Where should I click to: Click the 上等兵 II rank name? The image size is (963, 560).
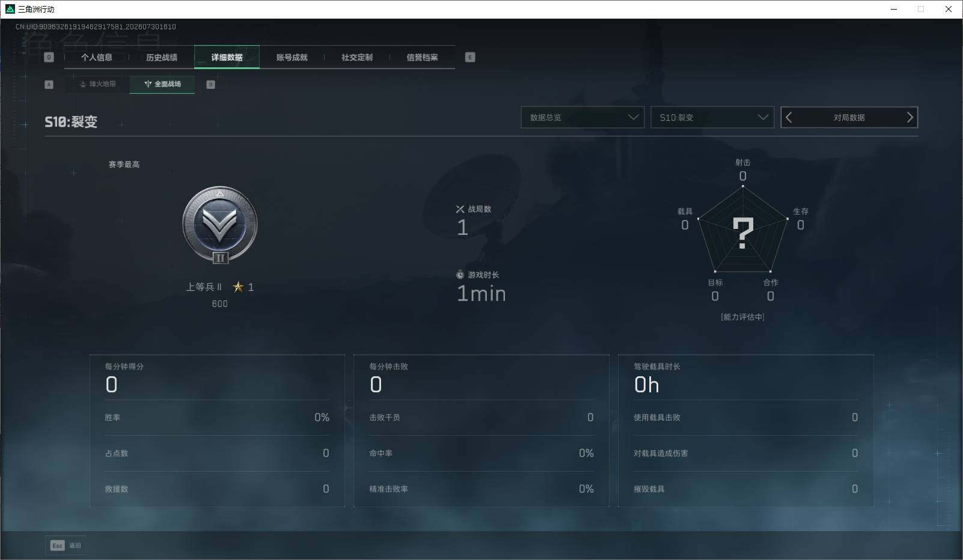pos(204,287)
